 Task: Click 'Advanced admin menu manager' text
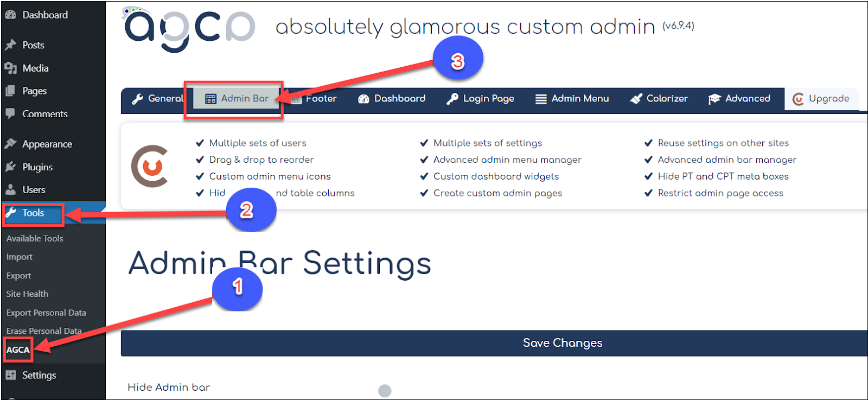pyautogui.click(x=507, y=160)
